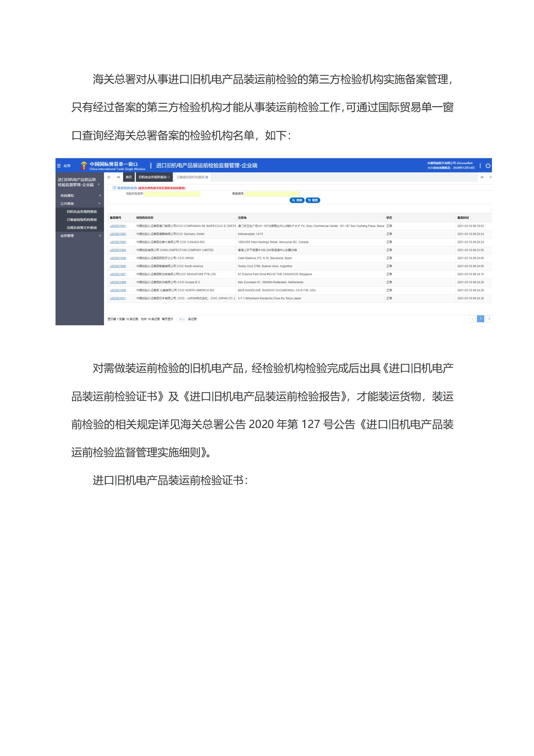The height and width of the screenshot is (756, 534).
Task: Switch to the 首页 tab
Action: click(129, 177)
